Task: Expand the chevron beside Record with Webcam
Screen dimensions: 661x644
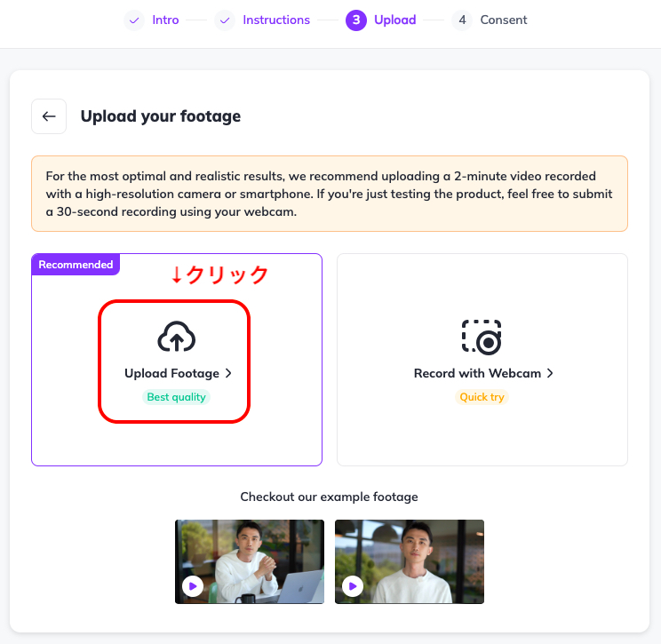Action: tap(550, 374)
